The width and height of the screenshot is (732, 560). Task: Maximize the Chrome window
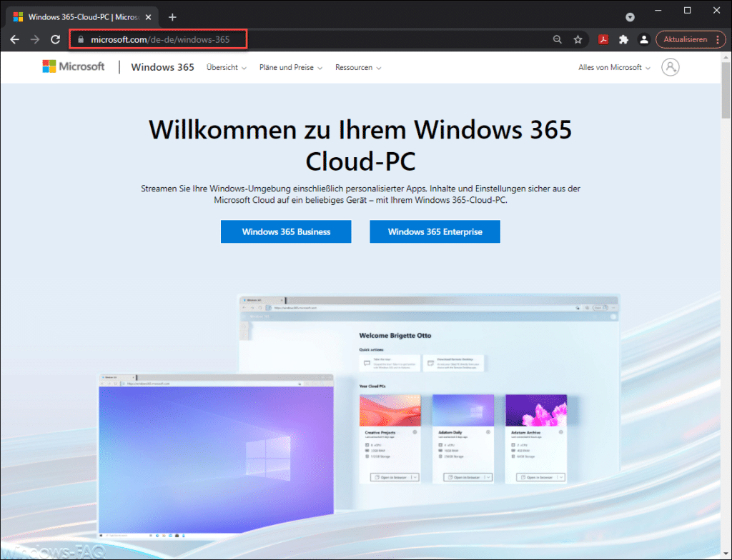tap(687, 10)
